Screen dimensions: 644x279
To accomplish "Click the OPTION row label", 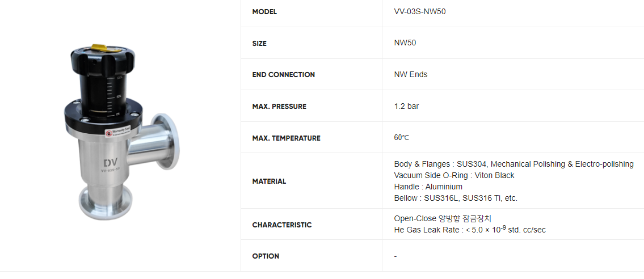I will coord(266,256).
